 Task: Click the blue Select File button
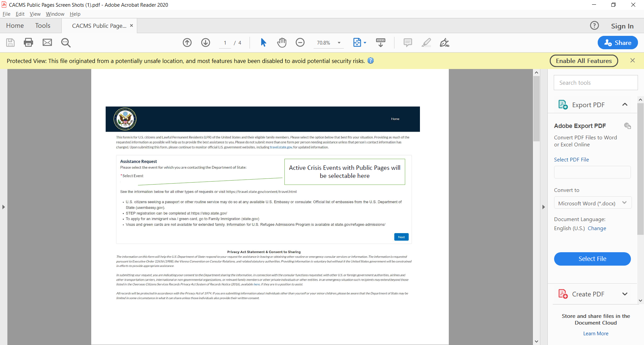coord(592,259)
